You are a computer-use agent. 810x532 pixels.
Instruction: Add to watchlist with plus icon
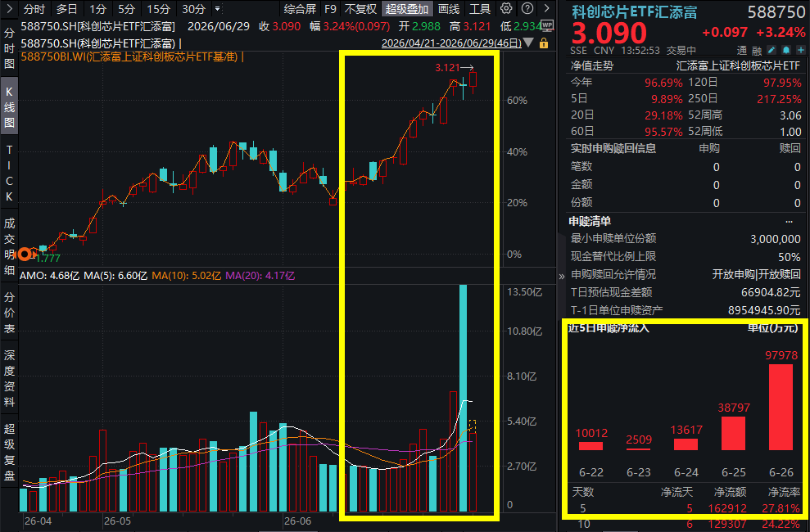[800, 50]
